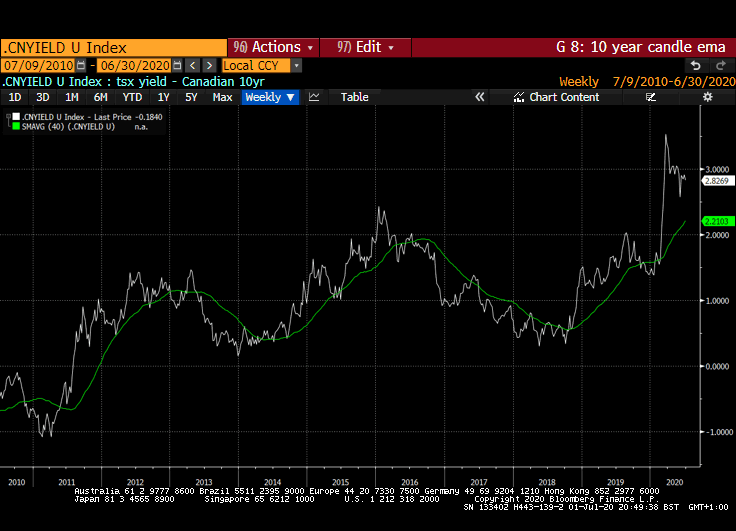The image size is (736, 531).
Task: Click the 3.0000 y-axis label
Action: (x=717, y=169)
